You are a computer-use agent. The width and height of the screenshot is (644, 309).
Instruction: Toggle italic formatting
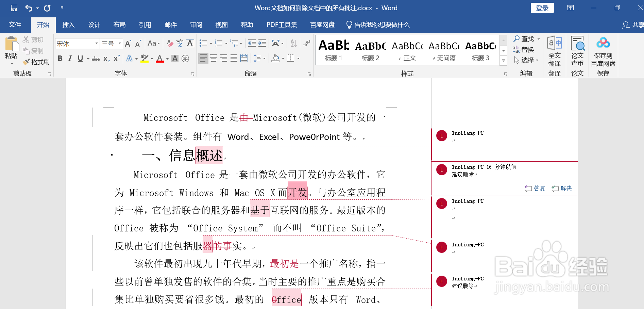coord(70,59)
